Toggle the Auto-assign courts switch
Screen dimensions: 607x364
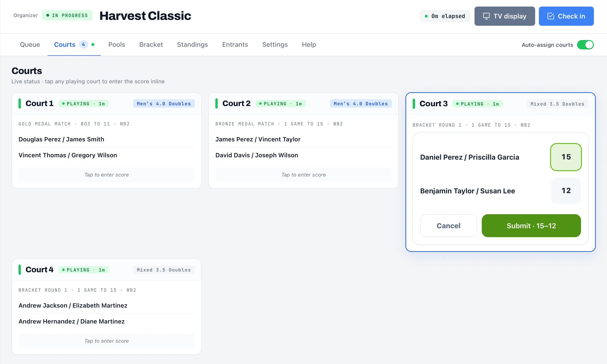585,45
